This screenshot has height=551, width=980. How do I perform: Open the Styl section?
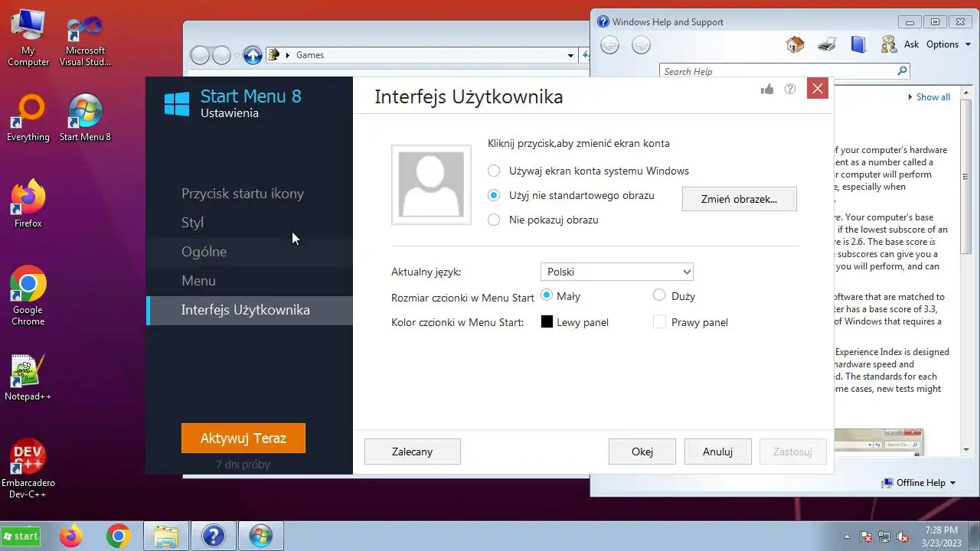[192, 223]
